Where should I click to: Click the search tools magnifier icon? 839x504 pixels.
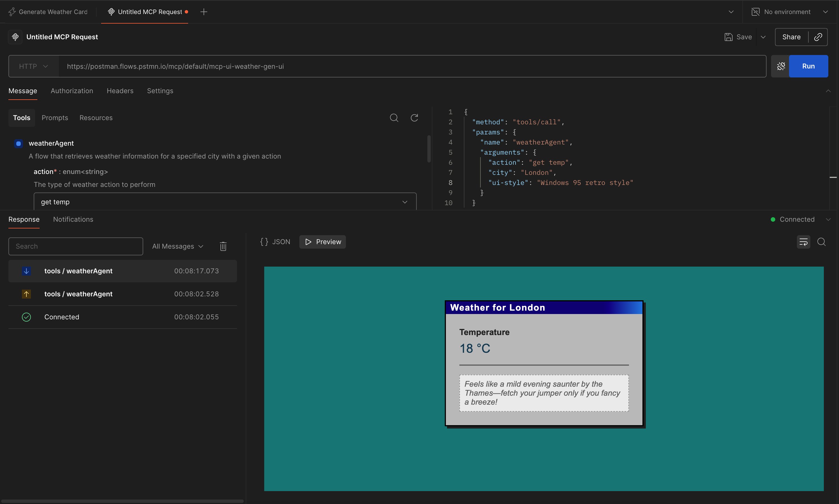(394, 118)
